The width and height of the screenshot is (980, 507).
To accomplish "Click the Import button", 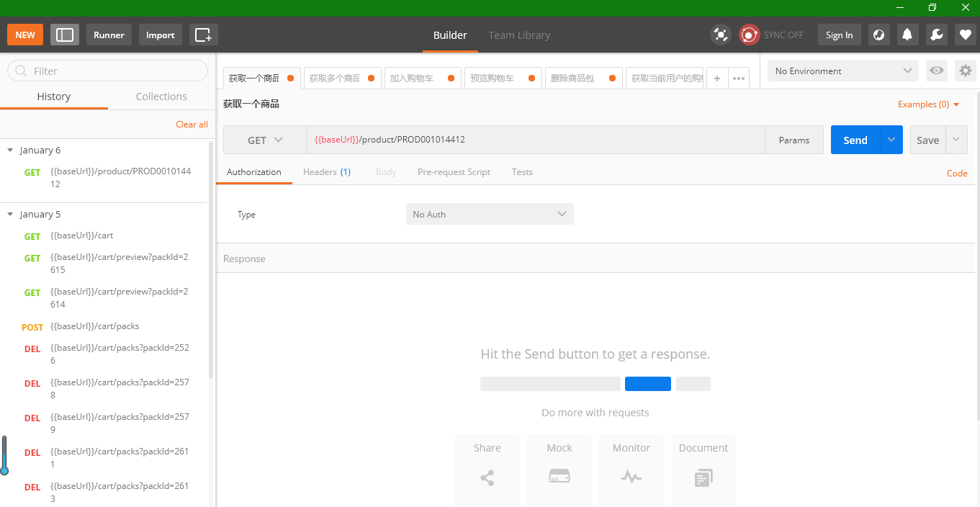I will (161, 35).
